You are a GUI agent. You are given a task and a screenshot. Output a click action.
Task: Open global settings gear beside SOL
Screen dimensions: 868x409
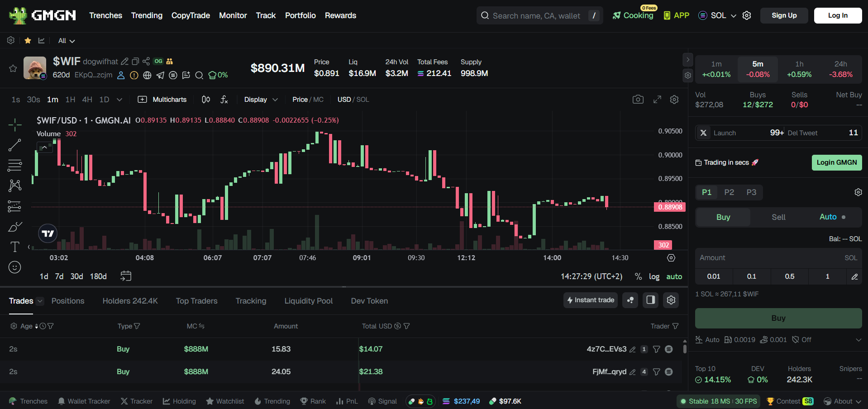pos(747,15)
